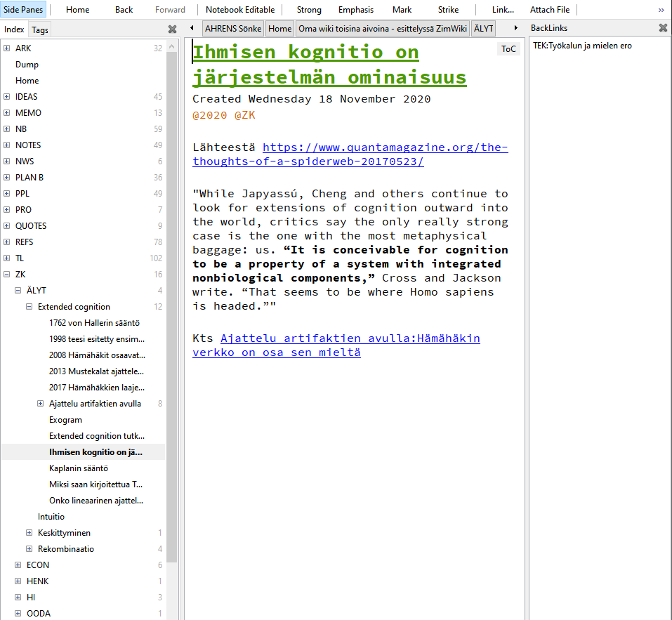Toggle Notebook Editable mode
Image resolution: width=672 pixels, height=620 pixels.
click(240, 10)
